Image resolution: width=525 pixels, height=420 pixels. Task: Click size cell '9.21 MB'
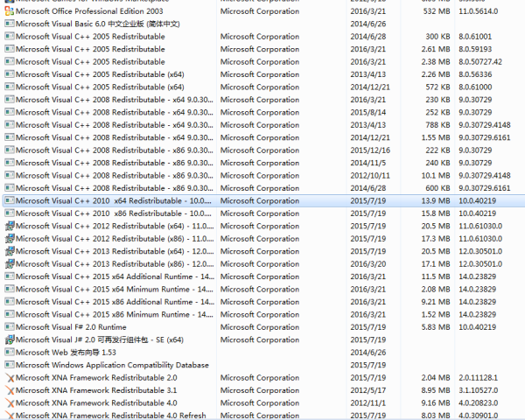(x=436, y=302)
